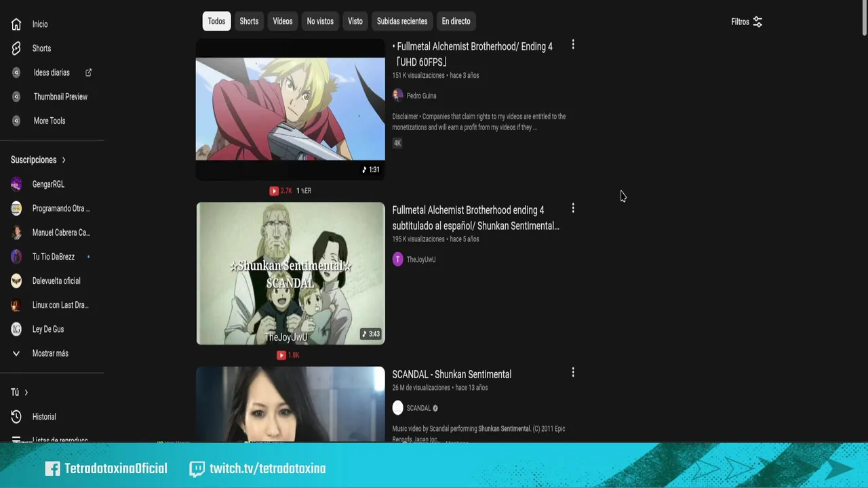Click the external link icon beside Ideas diarias

point(88,73)
